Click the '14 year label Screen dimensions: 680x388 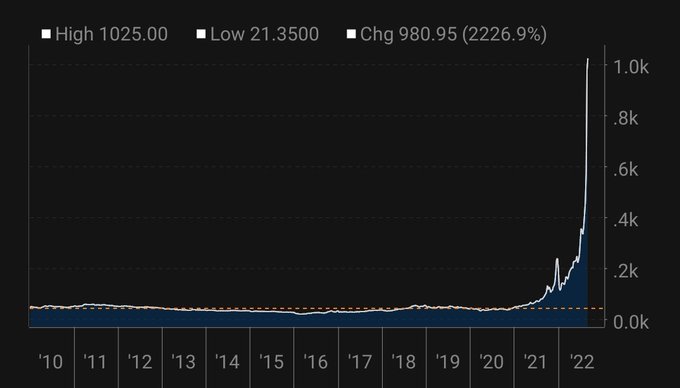coord(227,362)
